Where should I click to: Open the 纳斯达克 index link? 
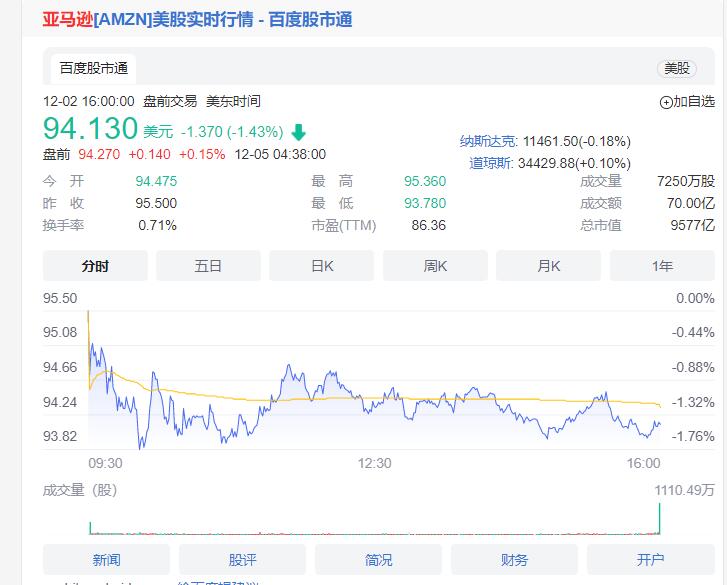click(x=487, y=141)
